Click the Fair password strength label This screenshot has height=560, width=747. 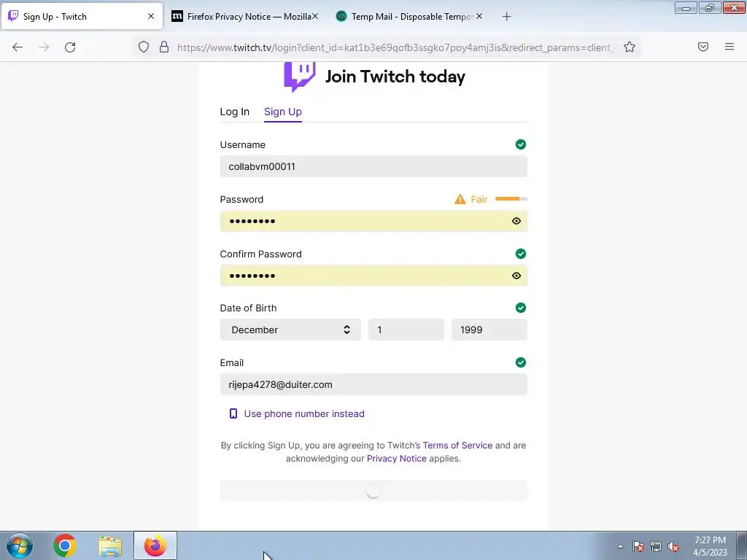coord(479,199)
